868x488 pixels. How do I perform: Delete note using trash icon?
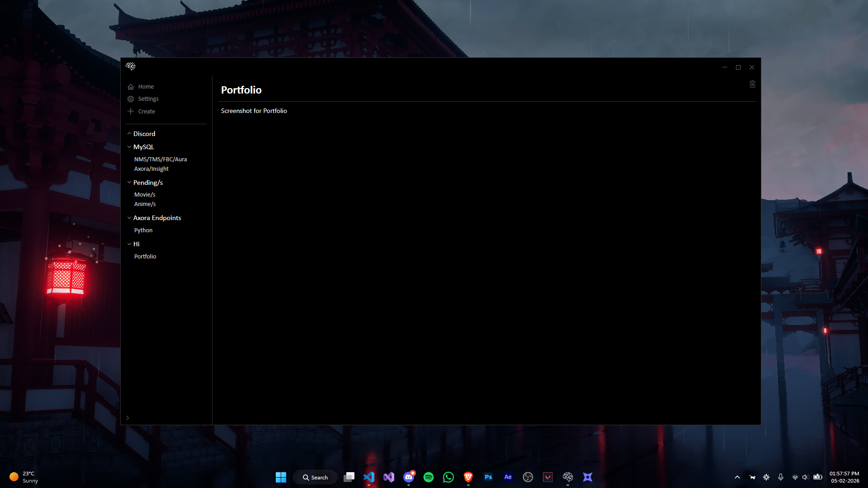coord(752,84)
